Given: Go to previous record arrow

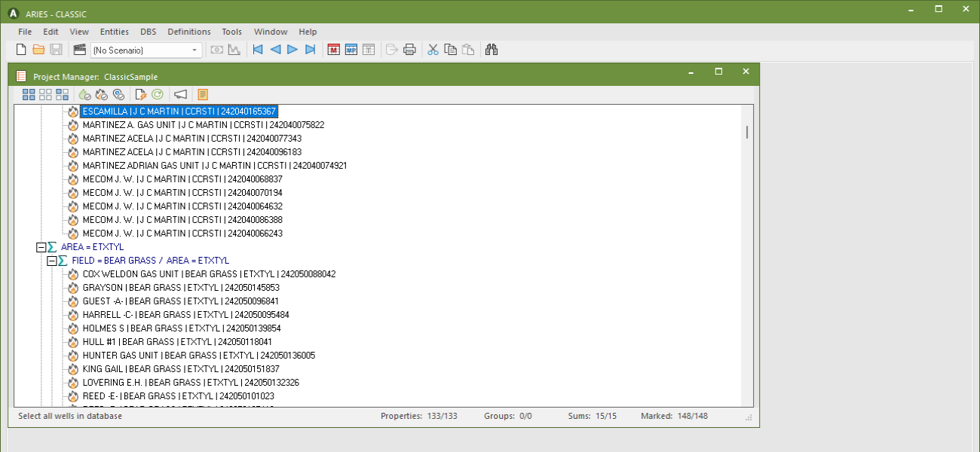Looking at the screenshot, I should point(275,50).
